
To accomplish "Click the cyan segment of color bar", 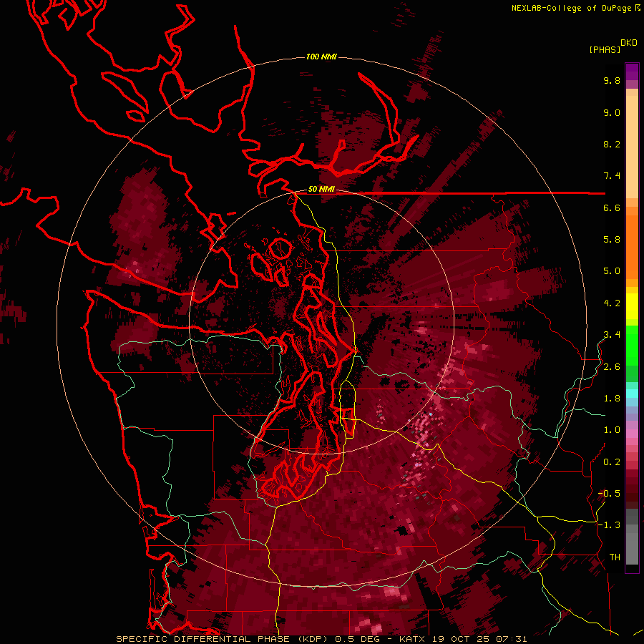I will point(632,394).
